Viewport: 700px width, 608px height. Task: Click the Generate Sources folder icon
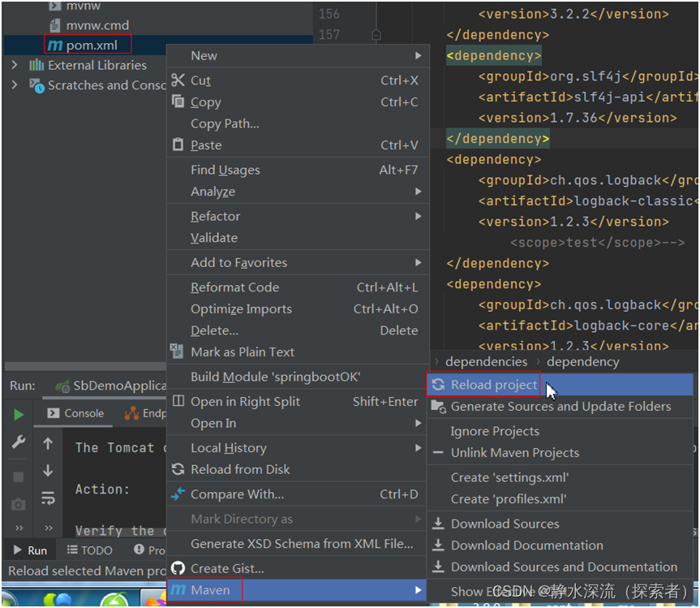438,407
